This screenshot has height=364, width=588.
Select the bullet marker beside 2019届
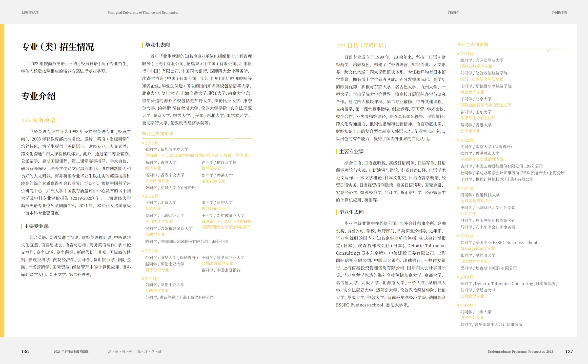click(x=458, y=277)
